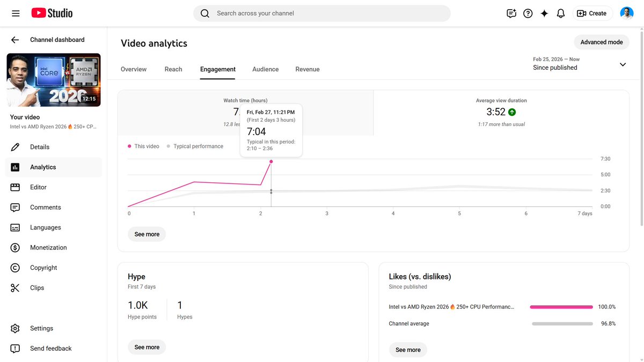Open Comments in the sidebar
This screenshot has height=362, width=644.
54,208
